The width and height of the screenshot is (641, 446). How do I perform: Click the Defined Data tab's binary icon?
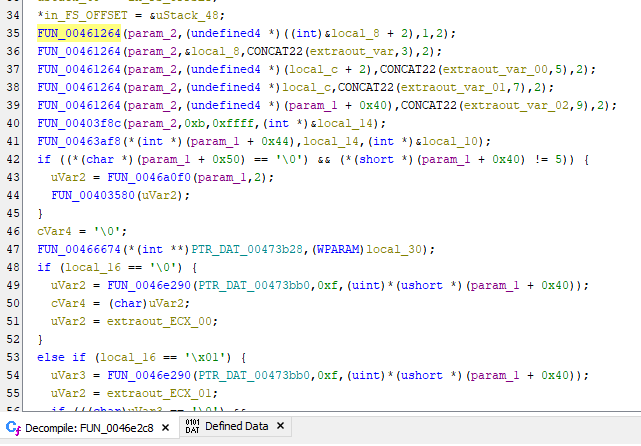coord(193,427)
